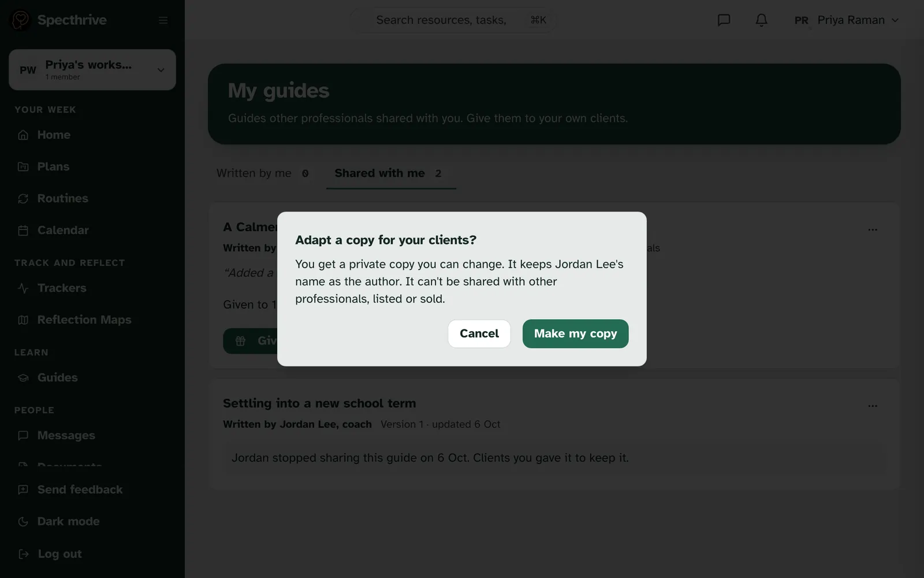Click the Reflection Maps map icon
This screenshot has height=578, width=924.
[x=23, y=320]
